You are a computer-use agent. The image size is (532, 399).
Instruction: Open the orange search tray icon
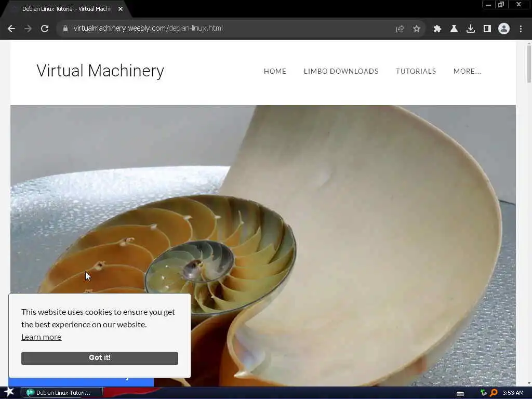[x=494, y=393]
